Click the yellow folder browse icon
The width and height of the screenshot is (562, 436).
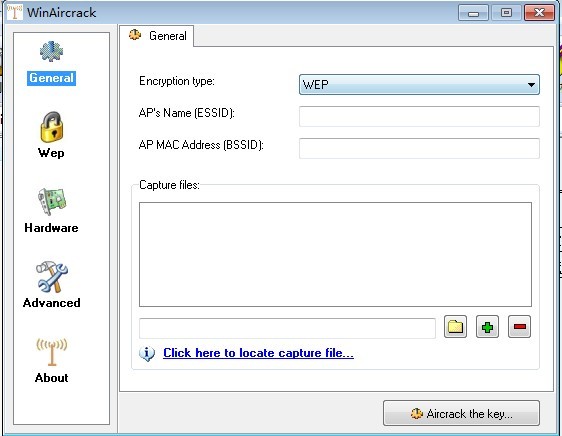(x=455, y=327)
